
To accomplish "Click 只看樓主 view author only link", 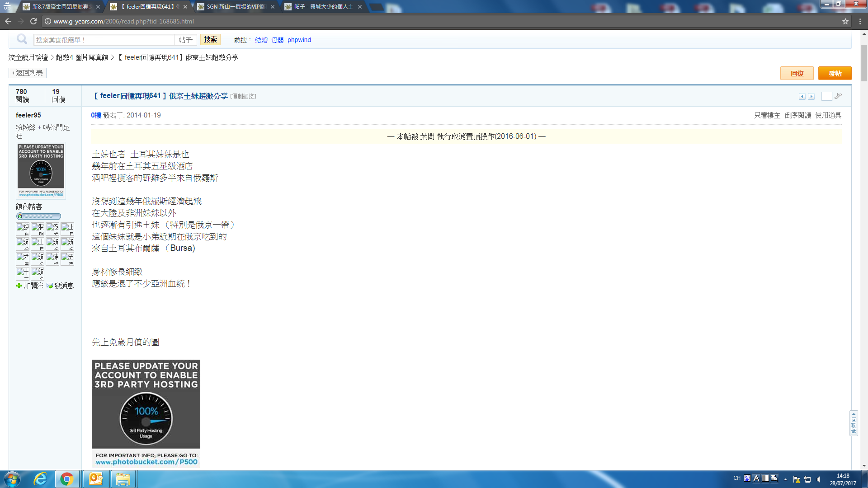I will (767, 115).
